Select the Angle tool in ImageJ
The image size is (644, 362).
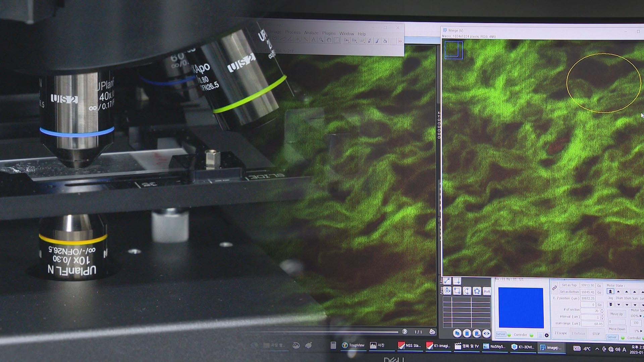pyautogui.click(x=290, y=39)
